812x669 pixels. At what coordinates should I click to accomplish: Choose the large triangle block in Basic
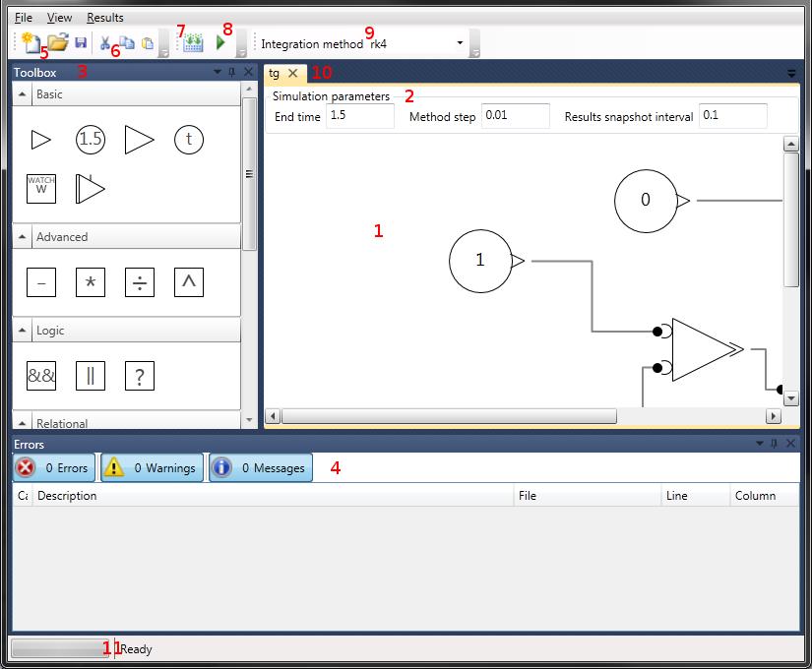140,140
